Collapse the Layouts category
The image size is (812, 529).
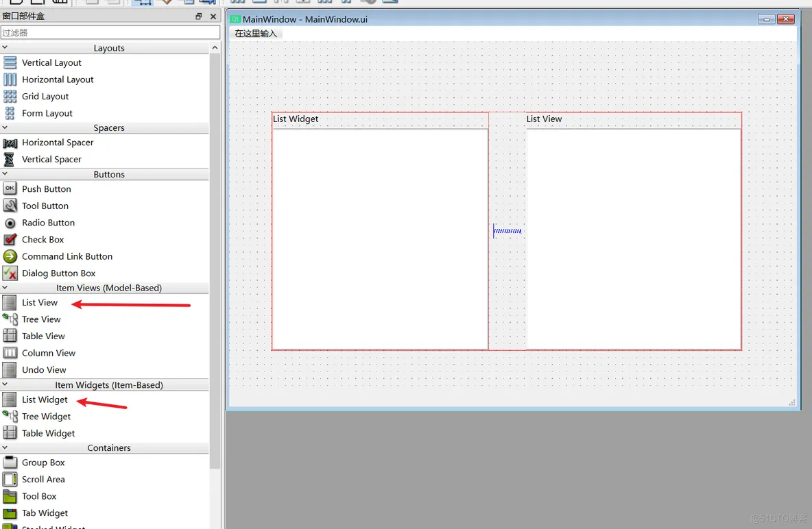[5, 48]
